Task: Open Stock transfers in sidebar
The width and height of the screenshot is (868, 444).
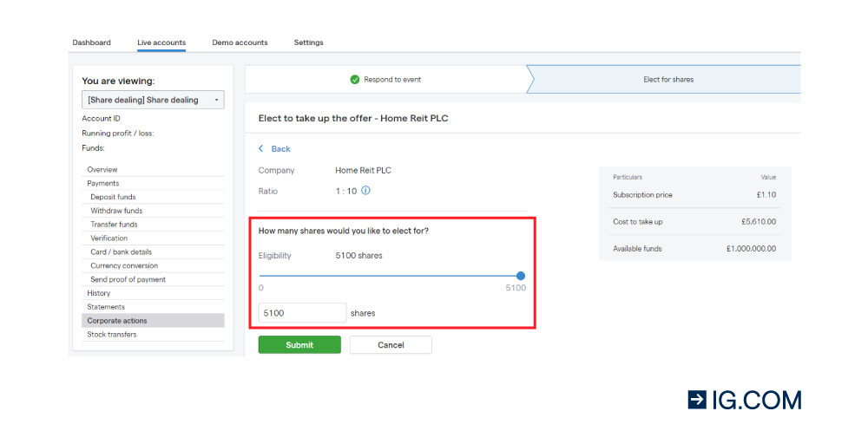Action: (112, 335)
